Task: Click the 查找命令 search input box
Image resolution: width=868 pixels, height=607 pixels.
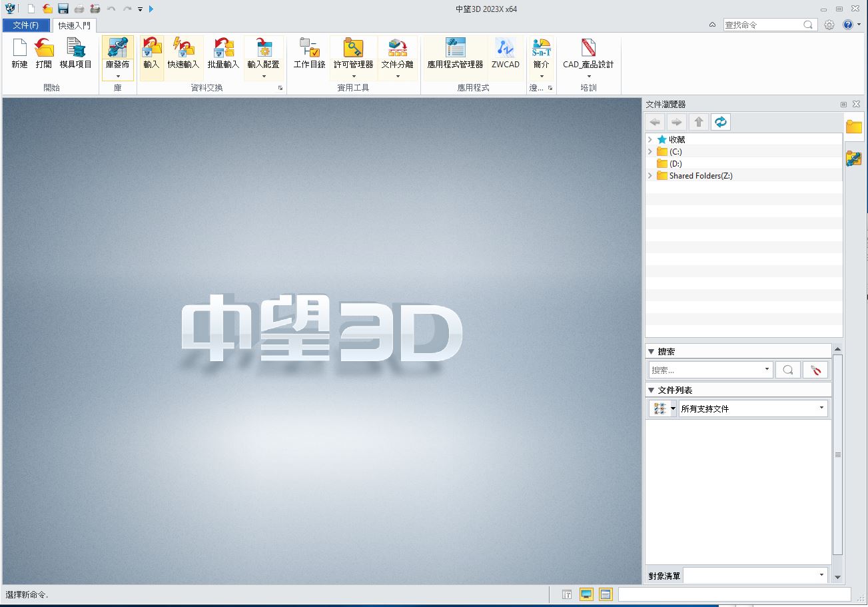Action: pos(762,25)
